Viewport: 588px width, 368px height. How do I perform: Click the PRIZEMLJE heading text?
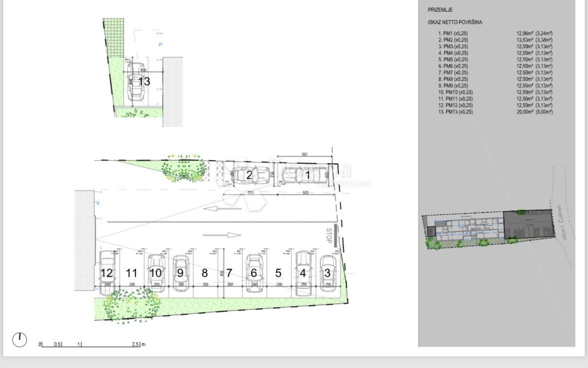[440, 10]
